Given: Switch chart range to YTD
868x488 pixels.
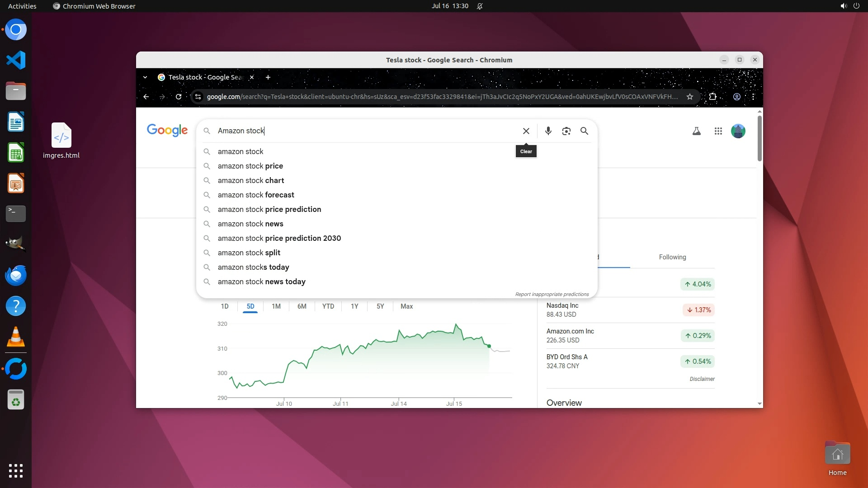Looking at the screenshot, I should pos(328,306).
